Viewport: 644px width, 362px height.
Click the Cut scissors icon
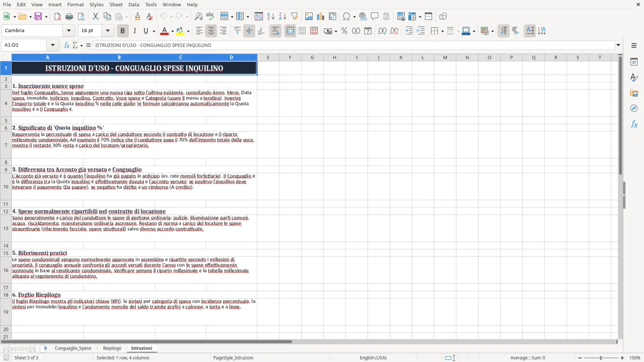(x=96, y=17)
